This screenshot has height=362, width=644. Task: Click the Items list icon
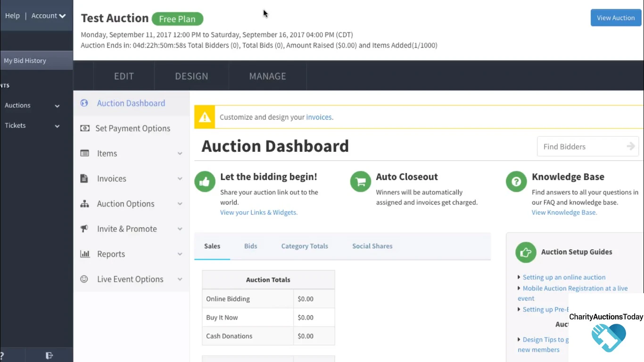(x=85, y=153)
